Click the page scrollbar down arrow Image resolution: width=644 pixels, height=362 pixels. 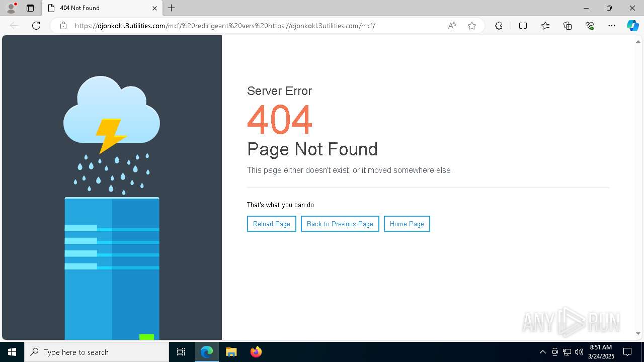tap(638, 333)
